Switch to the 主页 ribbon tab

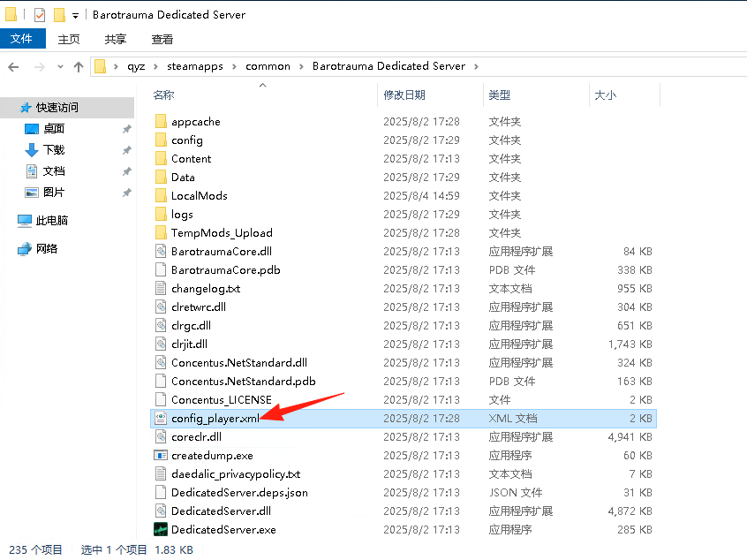tap(69, 39)
